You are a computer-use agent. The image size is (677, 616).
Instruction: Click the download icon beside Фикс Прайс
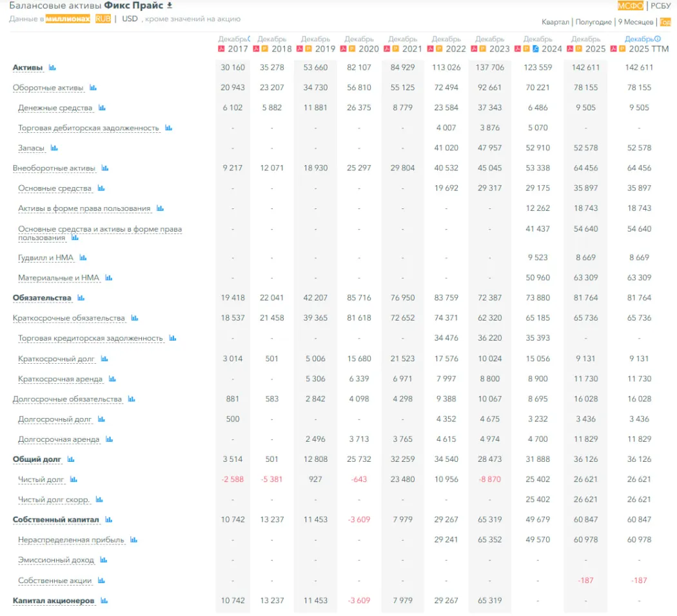coord(170,6)
